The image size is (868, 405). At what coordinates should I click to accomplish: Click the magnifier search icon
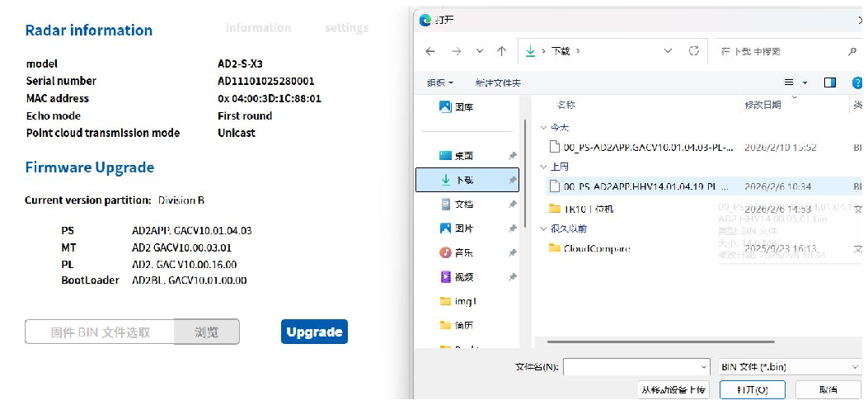852,51
